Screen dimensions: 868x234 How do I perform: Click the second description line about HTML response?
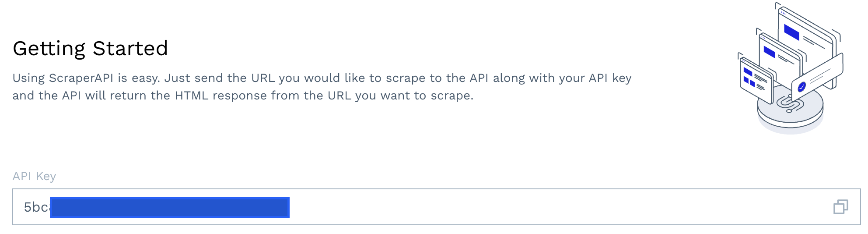(x=243, y=96)
